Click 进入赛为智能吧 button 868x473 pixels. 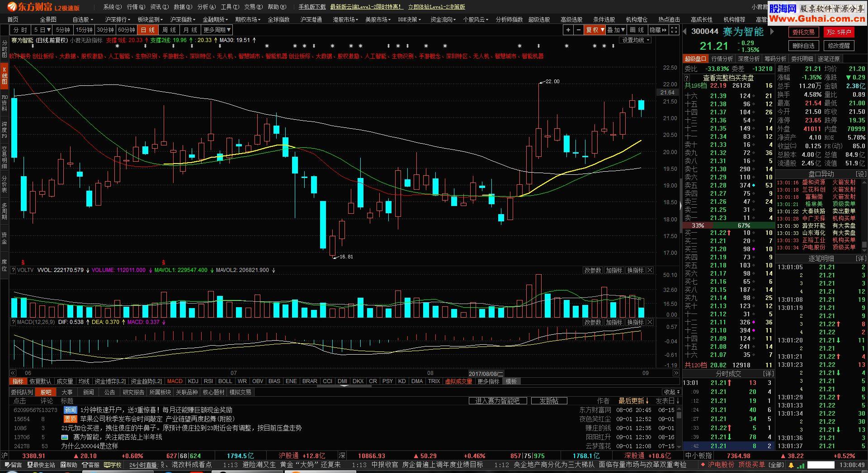point(497,401)
